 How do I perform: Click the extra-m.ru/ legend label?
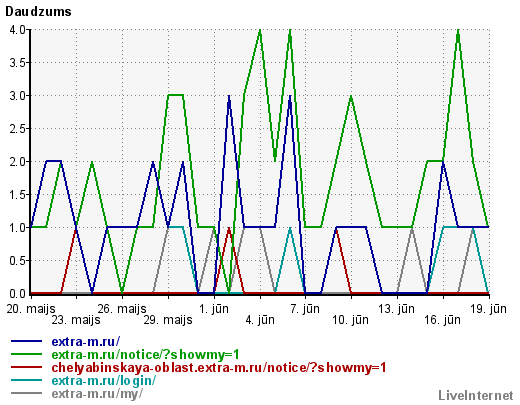point(86,342)
